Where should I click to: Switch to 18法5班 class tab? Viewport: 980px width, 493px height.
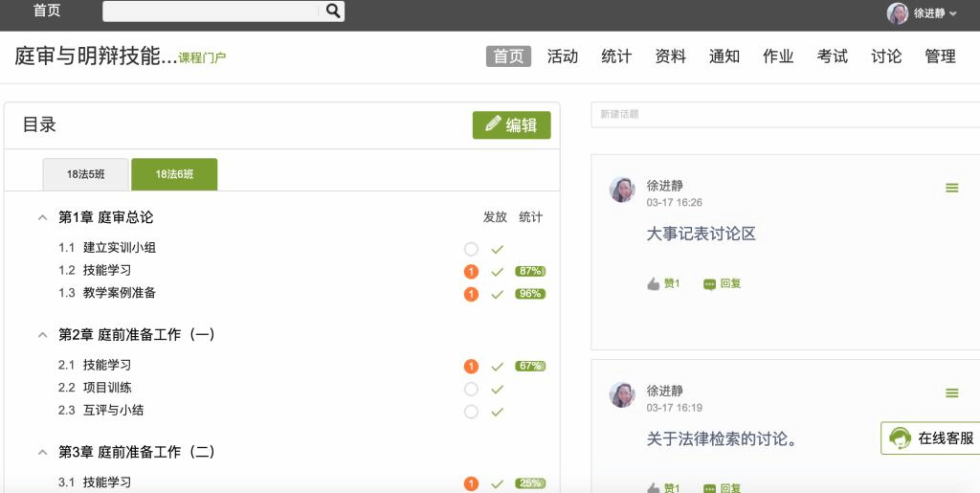point(85,174)
